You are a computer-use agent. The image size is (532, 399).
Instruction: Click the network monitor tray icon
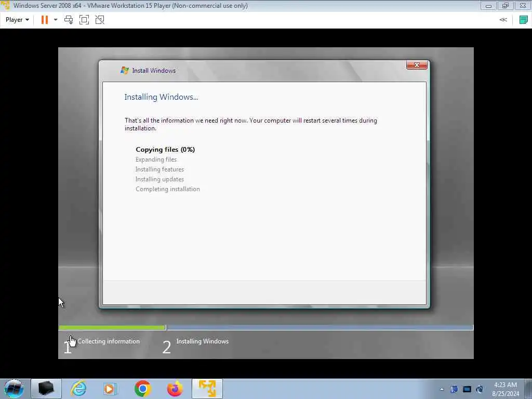pos(467,389)
